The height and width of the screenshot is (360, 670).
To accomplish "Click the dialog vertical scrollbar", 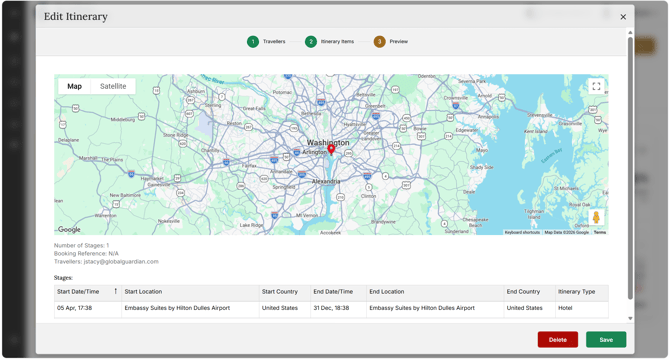I will click(630, 168).
